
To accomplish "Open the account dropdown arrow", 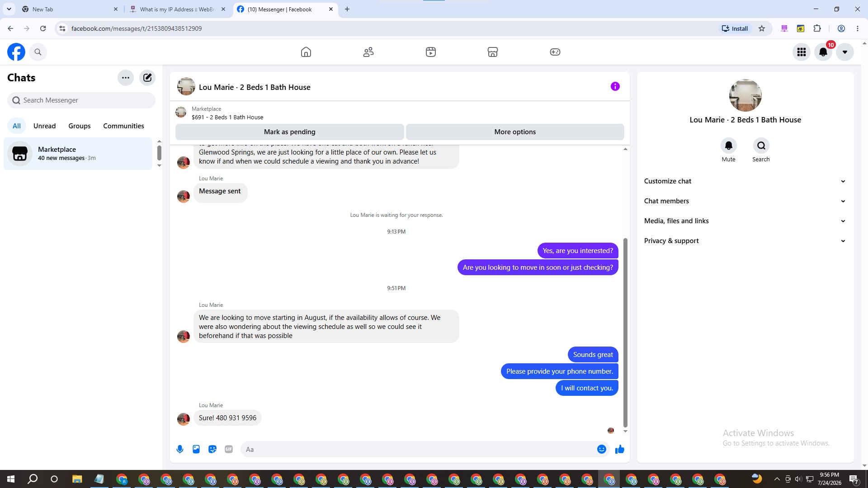I will 845,52.
